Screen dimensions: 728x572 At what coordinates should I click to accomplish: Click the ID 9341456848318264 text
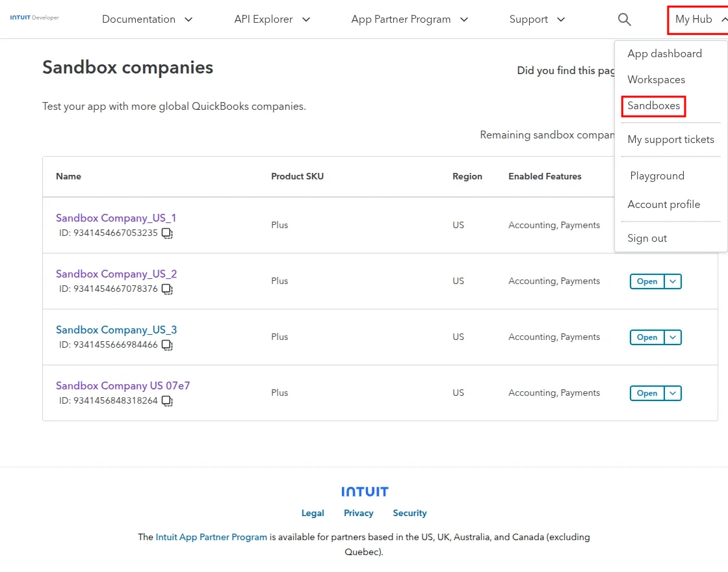(108, 400)
